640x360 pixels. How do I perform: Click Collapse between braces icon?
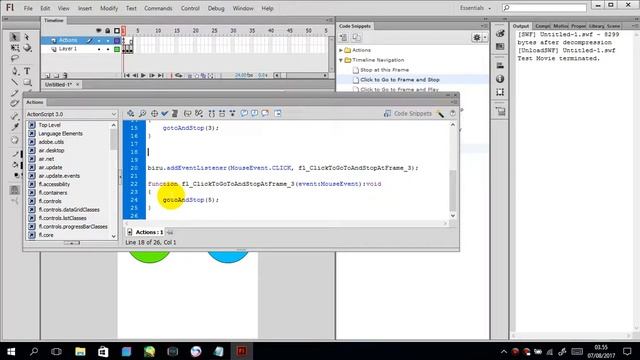(x=211, y=113)
